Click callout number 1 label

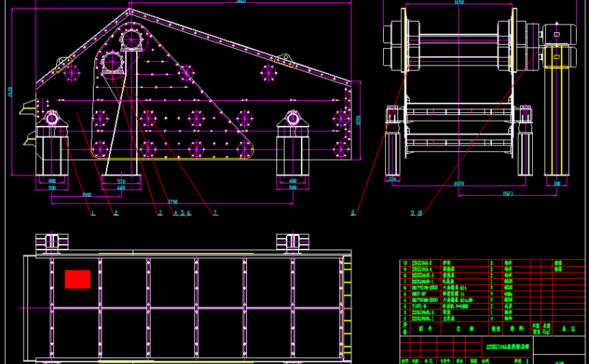[91, 213]
